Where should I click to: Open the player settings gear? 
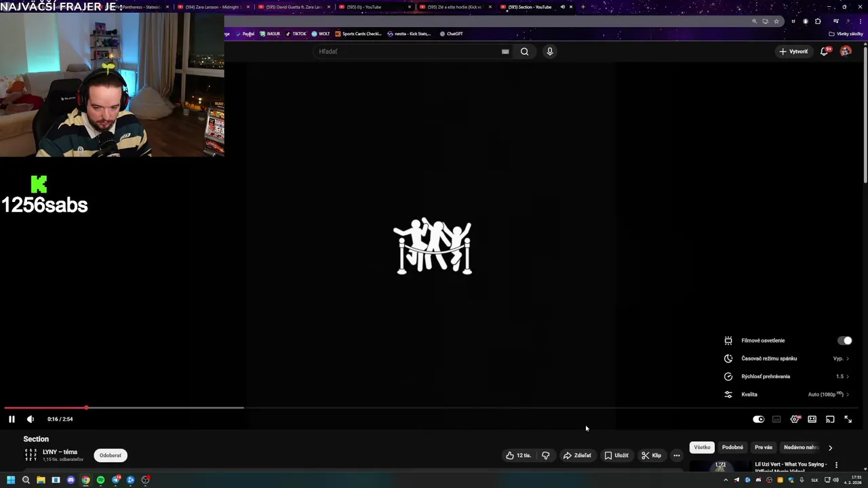[795, 420]
